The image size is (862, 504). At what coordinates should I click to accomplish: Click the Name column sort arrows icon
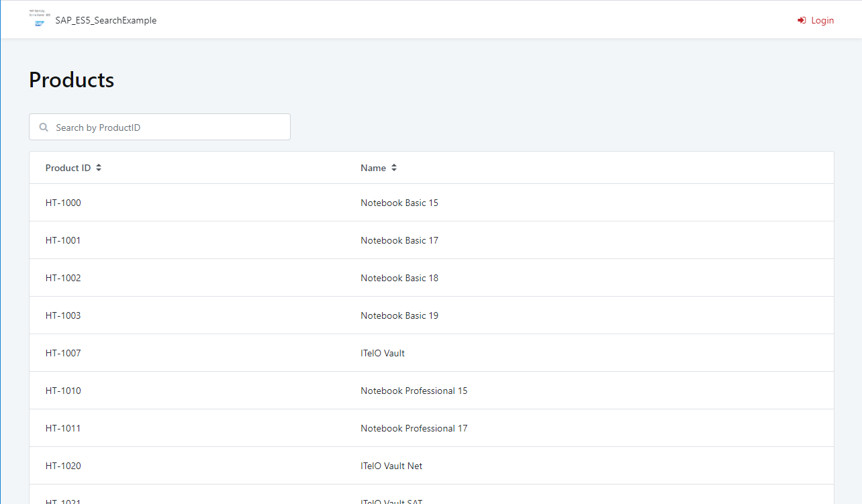(x=394, y=168)
